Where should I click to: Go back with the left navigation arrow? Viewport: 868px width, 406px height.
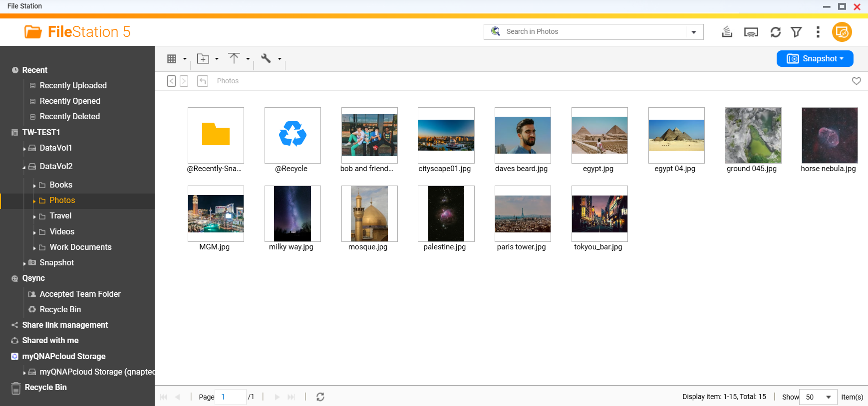(x=171, y=81)
